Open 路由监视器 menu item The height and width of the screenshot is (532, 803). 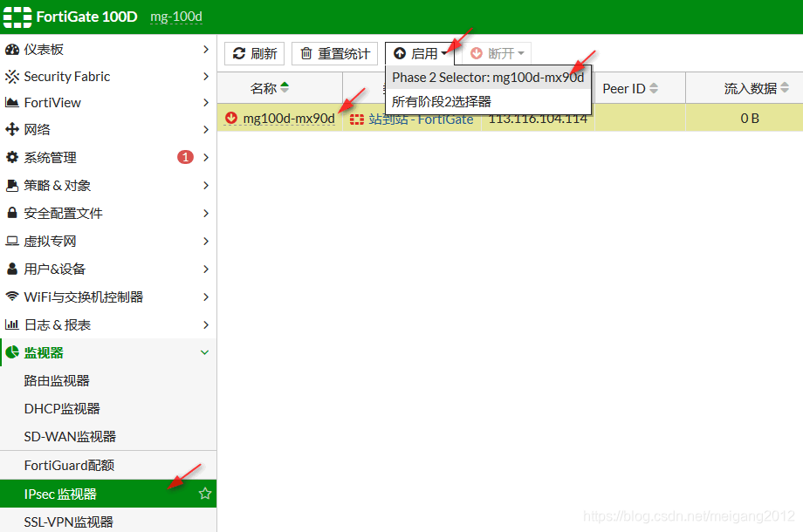[x=108, y=380]
